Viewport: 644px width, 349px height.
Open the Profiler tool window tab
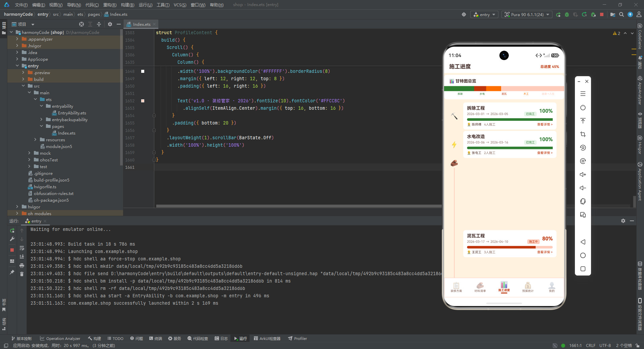coord(298,339)
